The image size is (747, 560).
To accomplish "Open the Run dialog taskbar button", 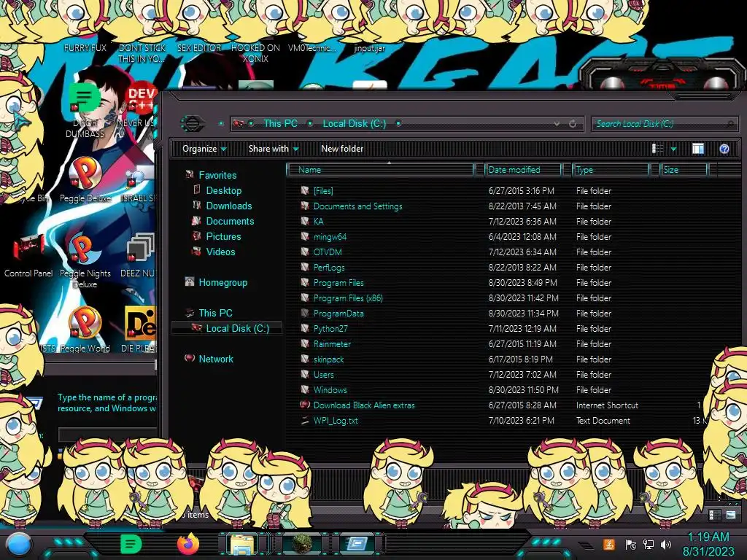I will click(x=356, y=544).
